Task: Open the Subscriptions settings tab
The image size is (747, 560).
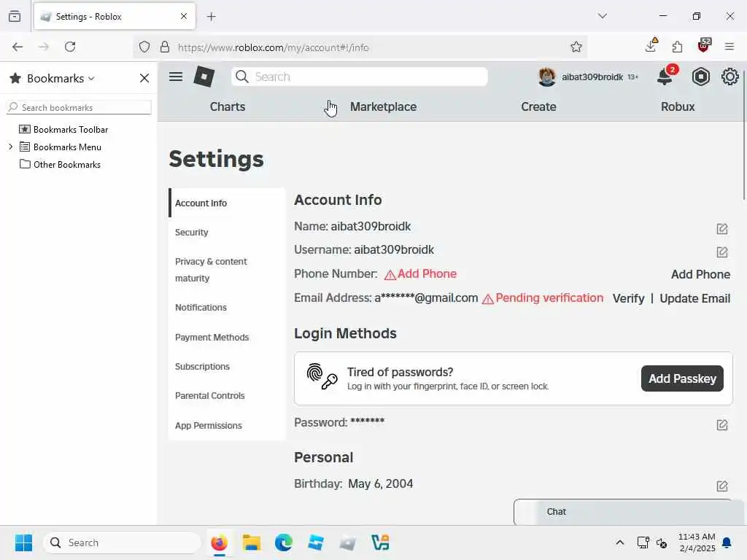Action: click(x=227, y=367)
